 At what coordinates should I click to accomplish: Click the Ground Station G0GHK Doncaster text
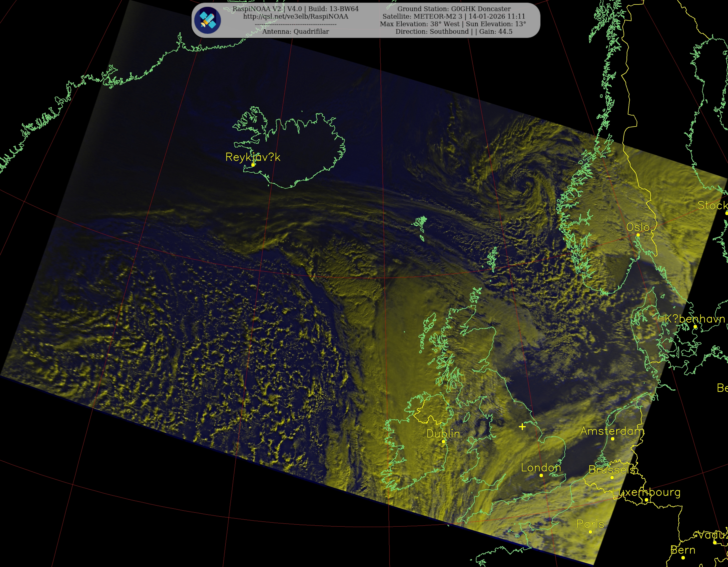[x=454, y=9]
